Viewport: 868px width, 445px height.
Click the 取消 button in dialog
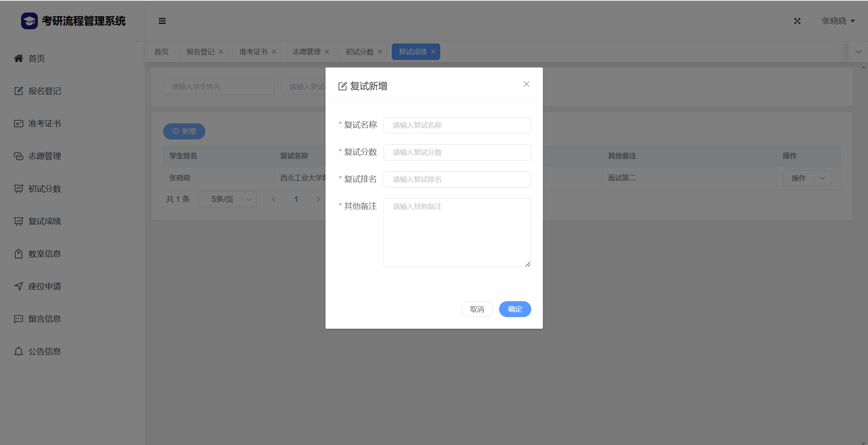pos(477,309)
